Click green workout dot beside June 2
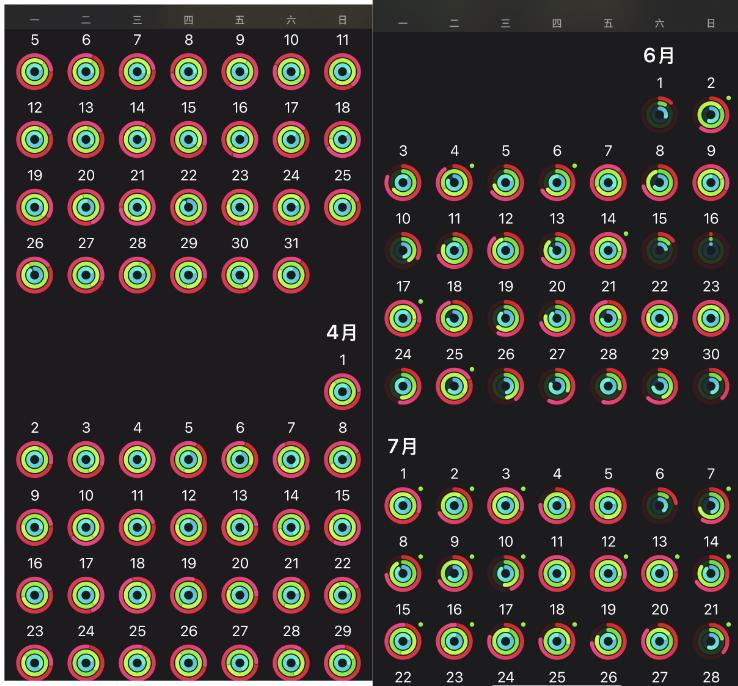The height and width of the screenshot is (686, 738). click(x=729, y=98)
